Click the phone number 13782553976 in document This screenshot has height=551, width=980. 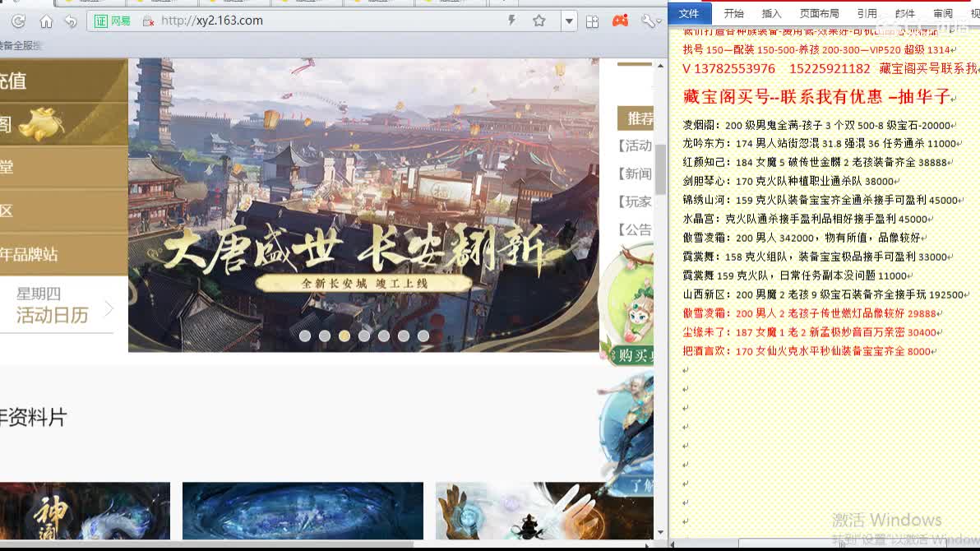tap(734, 69)
